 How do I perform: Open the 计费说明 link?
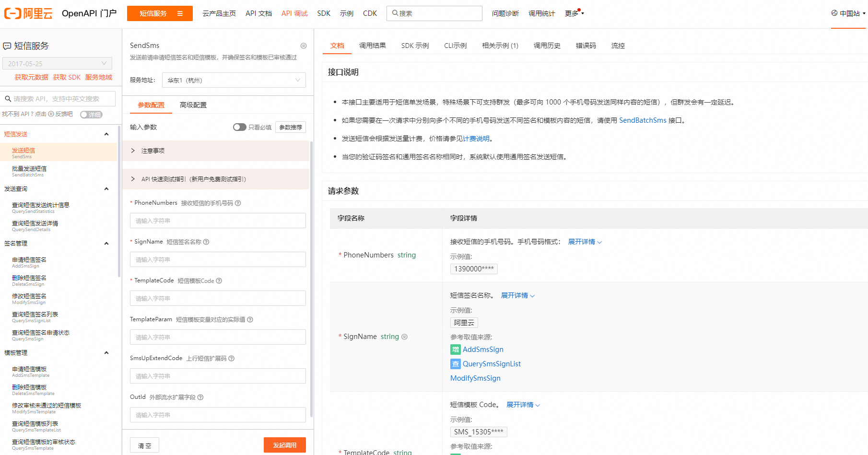point(476,139)
